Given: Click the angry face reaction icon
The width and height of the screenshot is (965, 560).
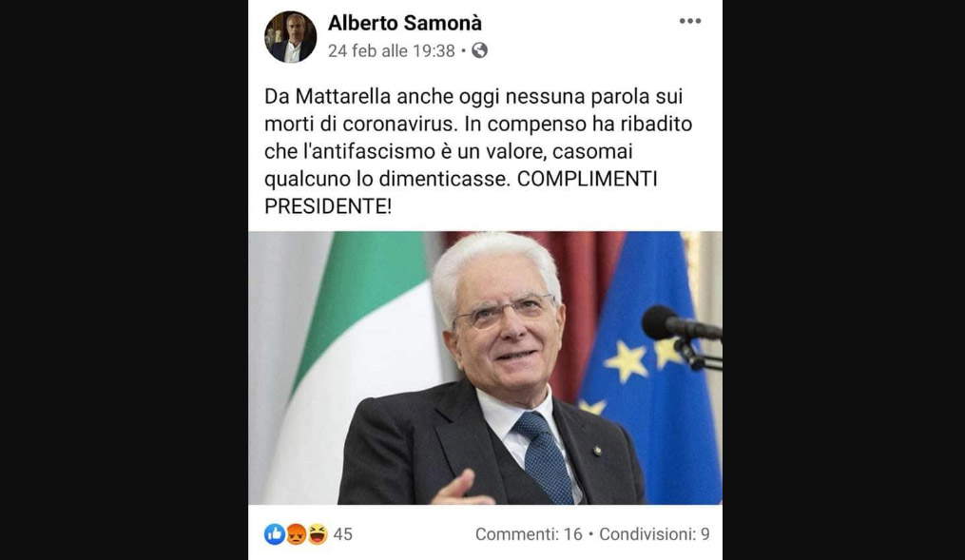Looking at the screenshot, I should (296, 534).
